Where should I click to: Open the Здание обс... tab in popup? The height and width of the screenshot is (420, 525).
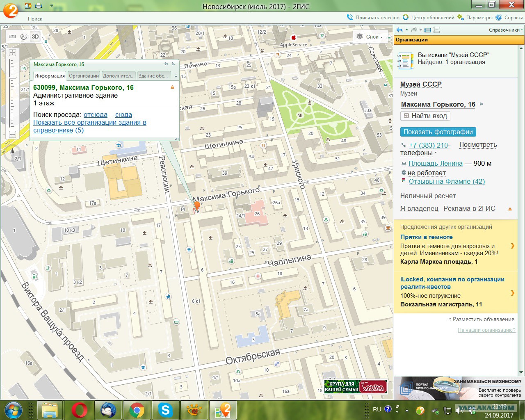click(153, 75)
